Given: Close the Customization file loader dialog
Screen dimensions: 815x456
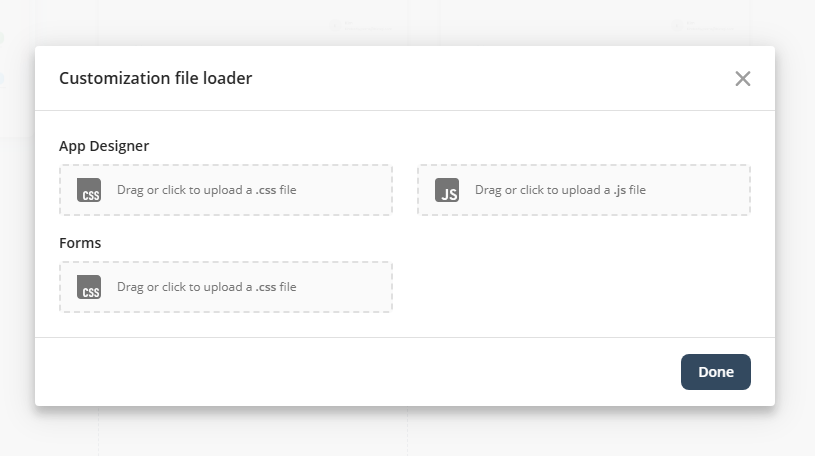Looking at the screenshot, I should pyautogui.click(x=742, y=79).
